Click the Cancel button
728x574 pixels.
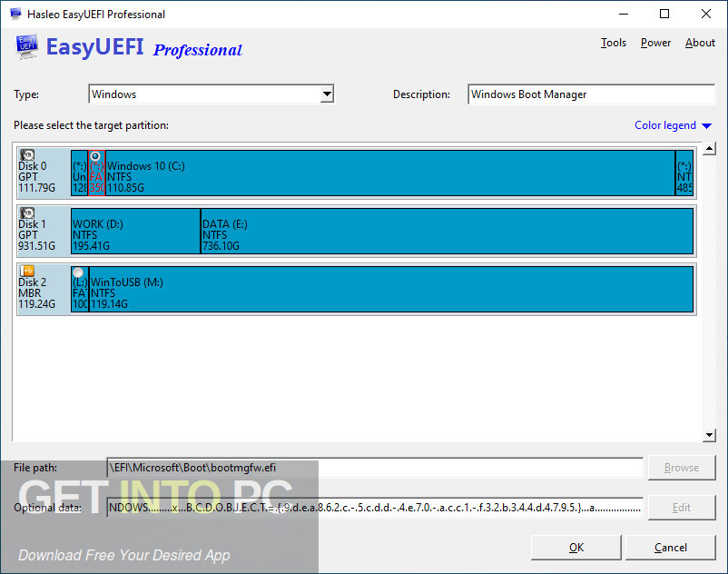[x=671, y=548]
